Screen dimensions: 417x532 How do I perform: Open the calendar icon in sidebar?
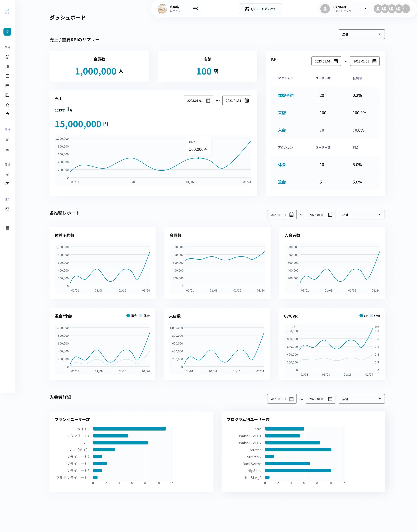7,139
